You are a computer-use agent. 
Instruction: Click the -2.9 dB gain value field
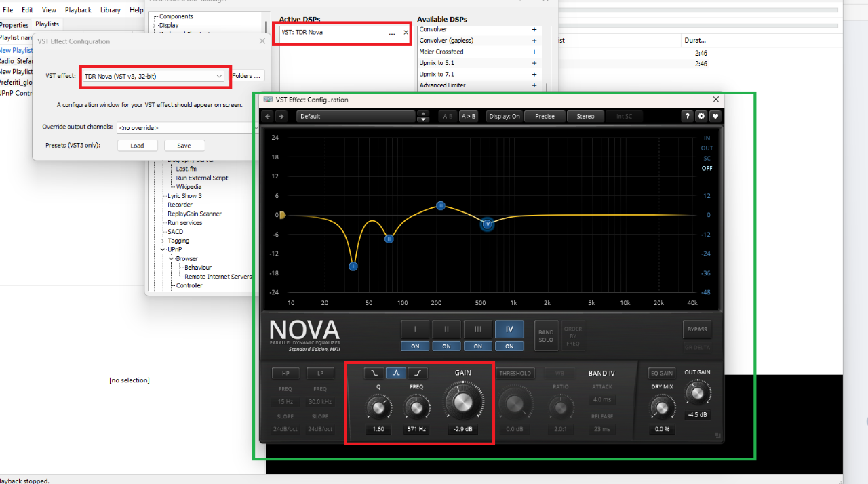pyautogui.click(x=462, y=429)
